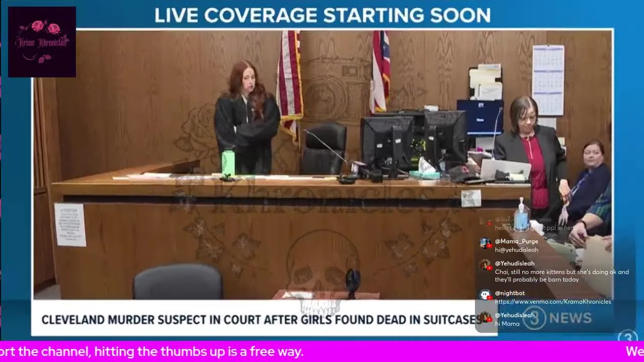
Task: Click the 3 NEWS station logo
Action: [557, 318]
